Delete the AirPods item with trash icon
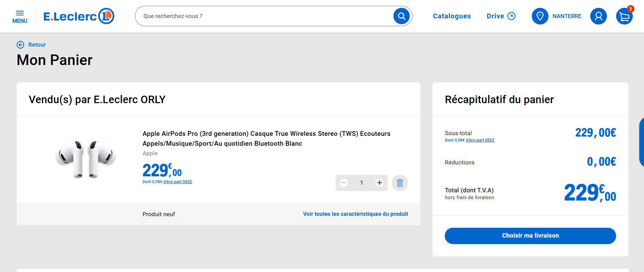Screen dimensions: 644x272 coord(400,183)
